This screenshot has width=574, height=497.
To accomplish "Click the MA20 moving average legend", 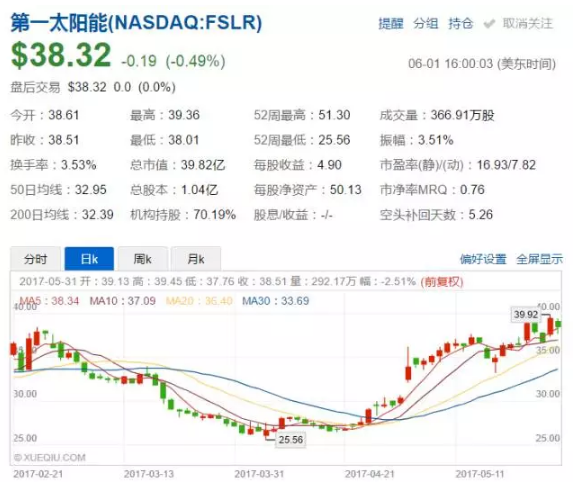I will click(199, 301).
